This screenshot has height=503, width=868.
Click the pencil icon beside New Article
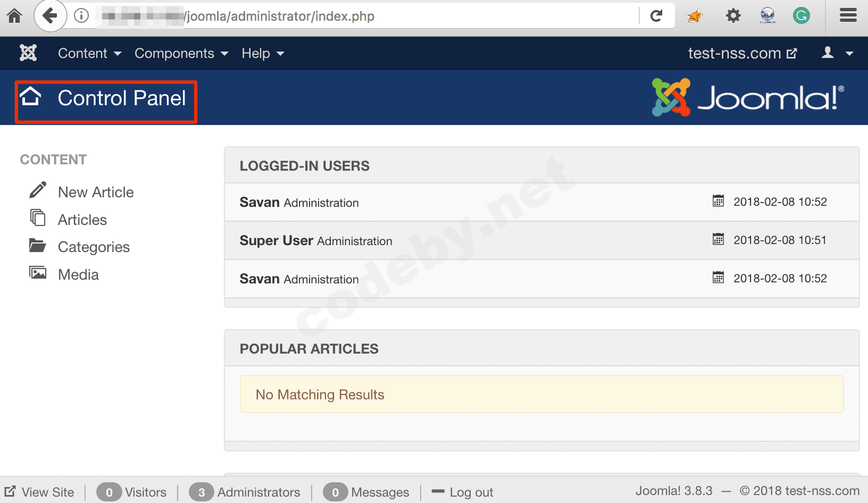tap(37, 190)
